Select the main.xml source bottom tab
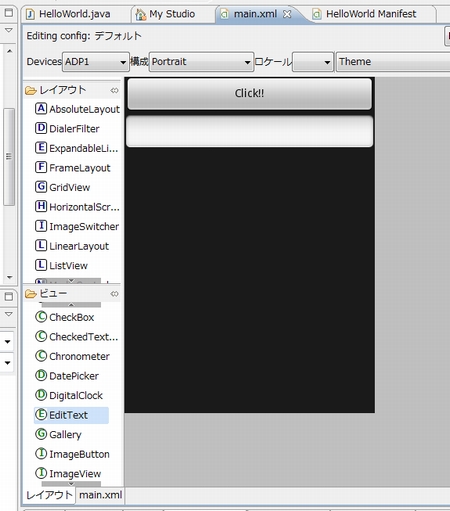The image size is (450, 511). click(100, 495)
